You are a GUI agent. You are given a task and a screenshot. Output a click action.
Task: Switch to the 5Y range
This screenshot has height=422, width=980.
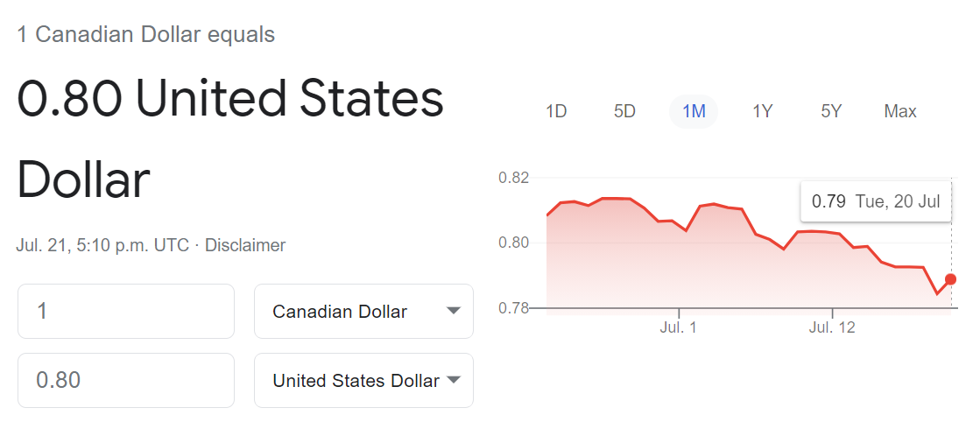click(831, 112)
